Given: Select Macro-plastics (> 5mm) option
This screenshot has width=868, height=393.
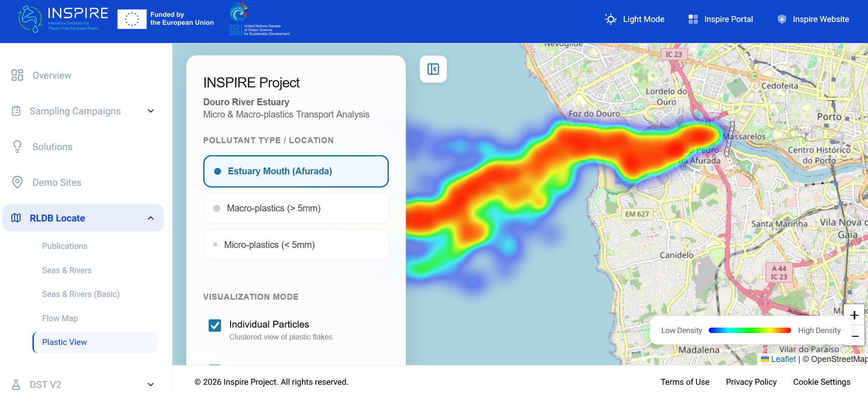Looking at the screenshot, I should pos(296,208).
